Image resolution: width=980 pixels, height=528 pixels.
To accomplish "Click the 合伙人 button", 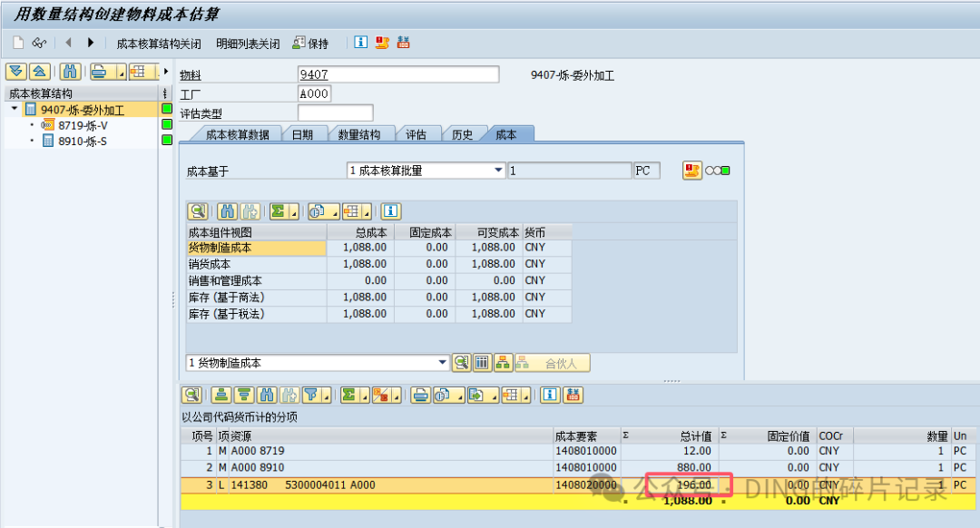I will [x=553, y=362].
